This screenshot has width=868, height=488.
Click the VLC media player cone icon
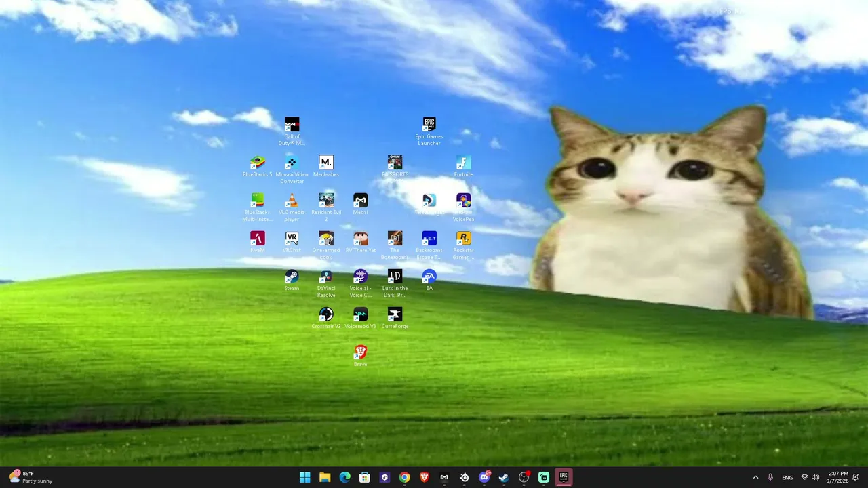pyautogui.click(x=292, y=200)
